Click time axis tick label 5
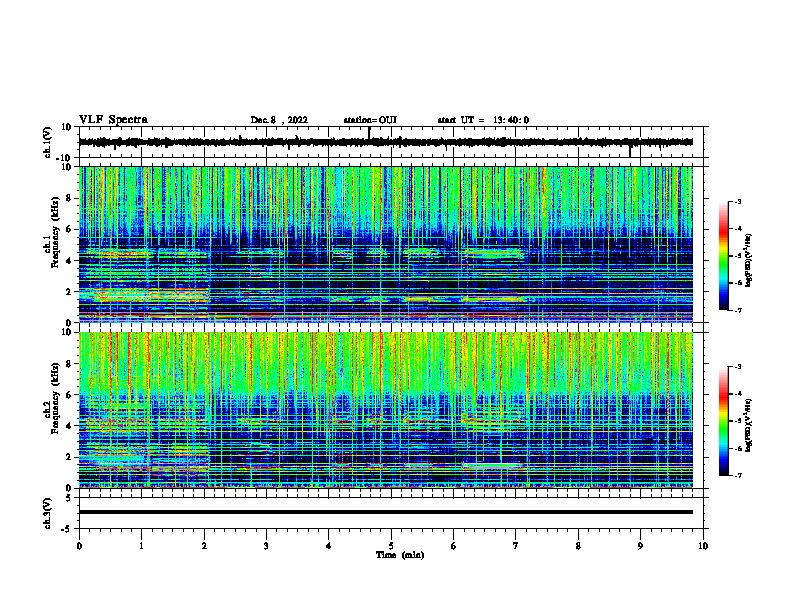Image resolution: width=792 pixels, height=612 pixels. tap(391, 546)
